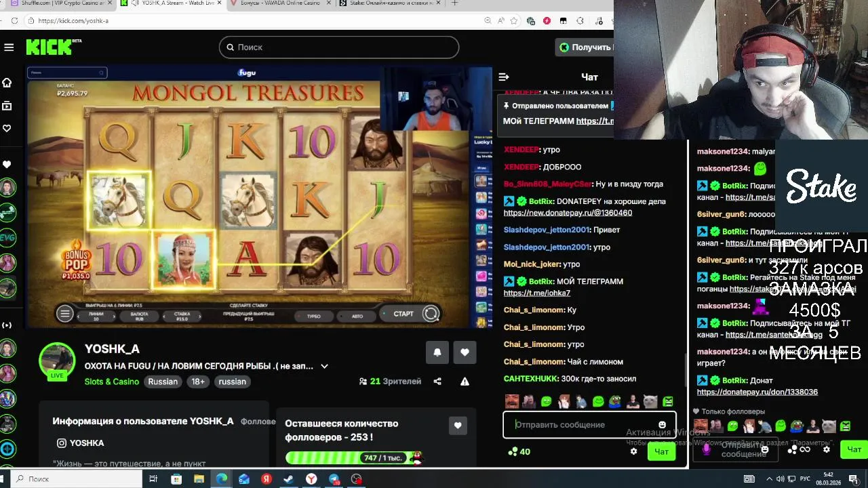Open File Explorer from the taskbar

199,479
